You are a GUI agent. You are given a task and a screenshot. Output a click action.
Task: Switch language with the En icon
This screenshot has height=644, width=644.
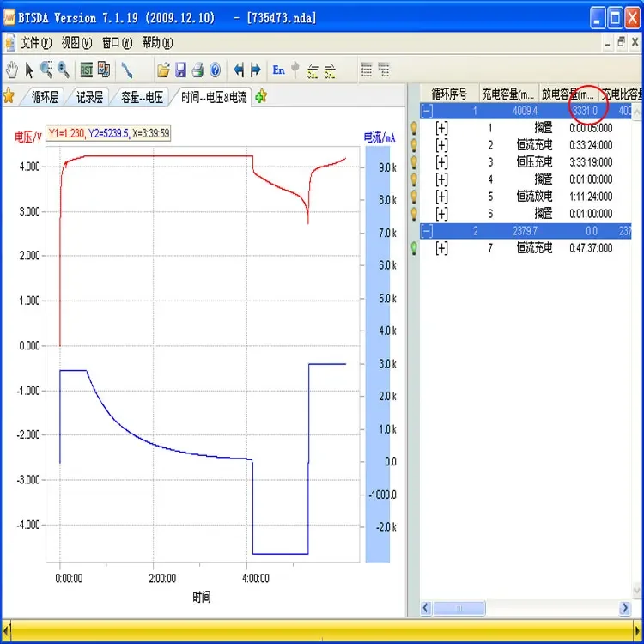point(278,70)
